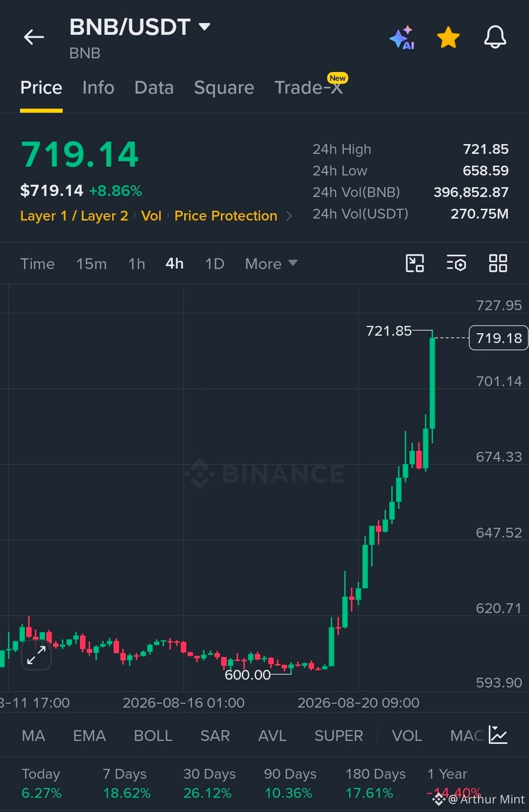Click the 30 Days 26.12% performance value
This screenshot has height=812, width=529.
point(207,793)
